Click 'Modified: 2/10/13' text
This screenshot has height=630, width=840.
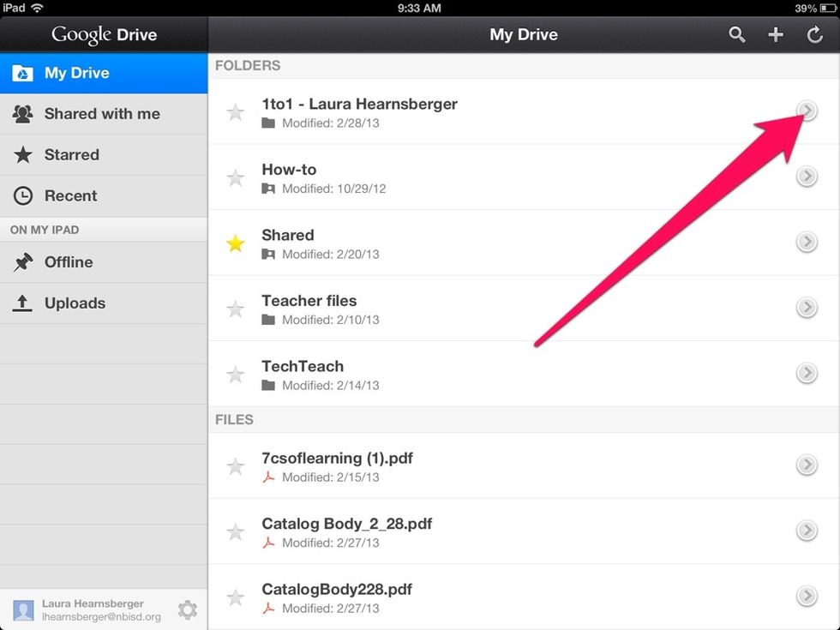tap(331, 320)
